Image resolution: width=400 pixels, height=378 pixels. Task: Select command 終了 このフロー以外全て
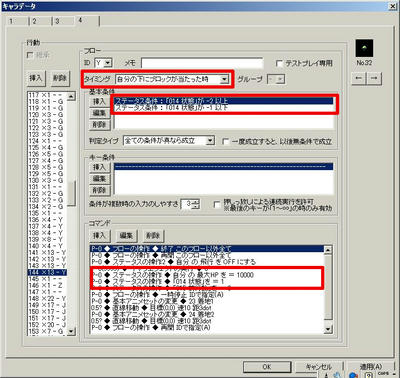(207, 249)
